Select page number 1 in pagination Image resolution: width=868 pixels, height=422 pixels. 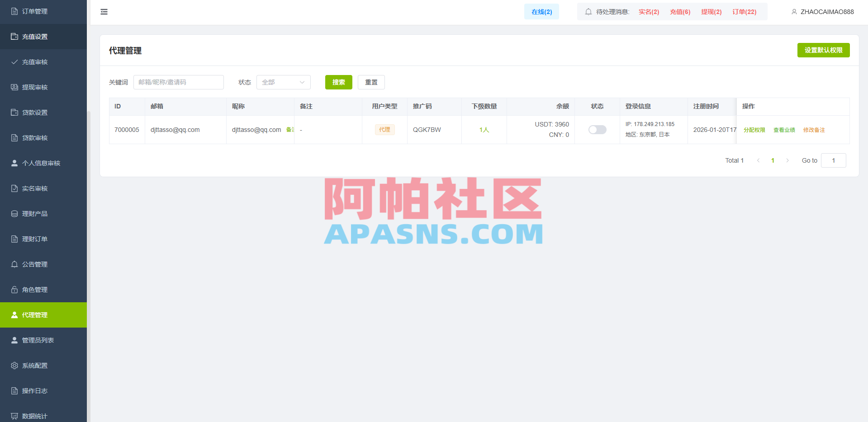pos(773,160)
